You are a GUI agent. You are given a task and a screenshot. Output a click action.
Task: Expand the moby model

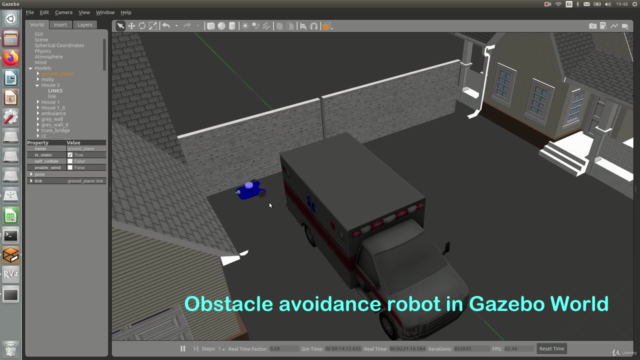[x=38, y=80]
